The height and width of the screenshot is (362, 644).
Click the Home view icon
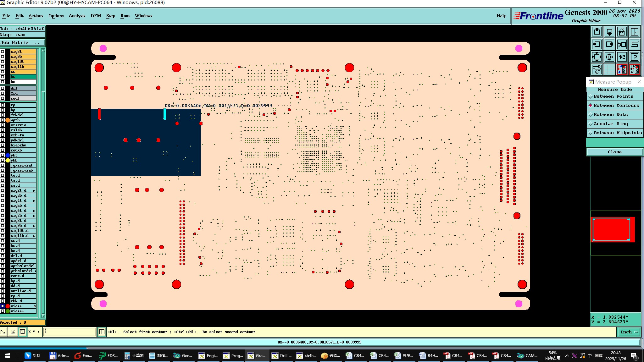coord(622,32)
